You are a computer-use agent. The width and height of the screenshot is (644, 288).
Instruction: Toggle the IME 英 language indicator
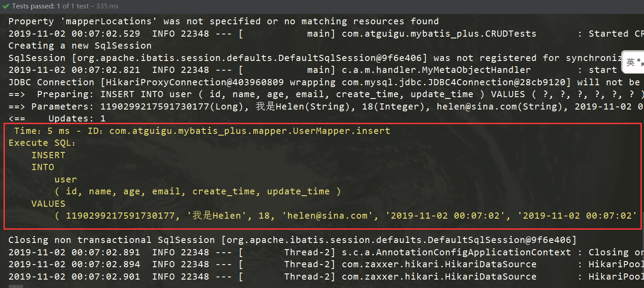[630, 62]
